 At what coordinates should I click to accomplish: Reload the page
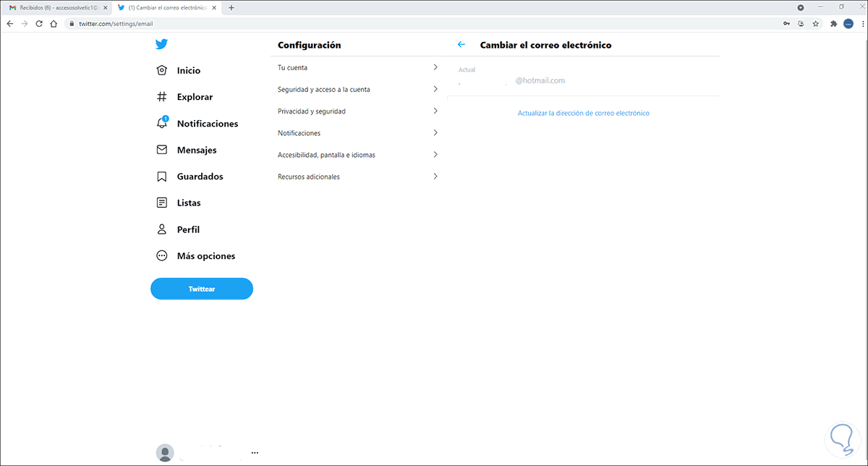point(39,23)
